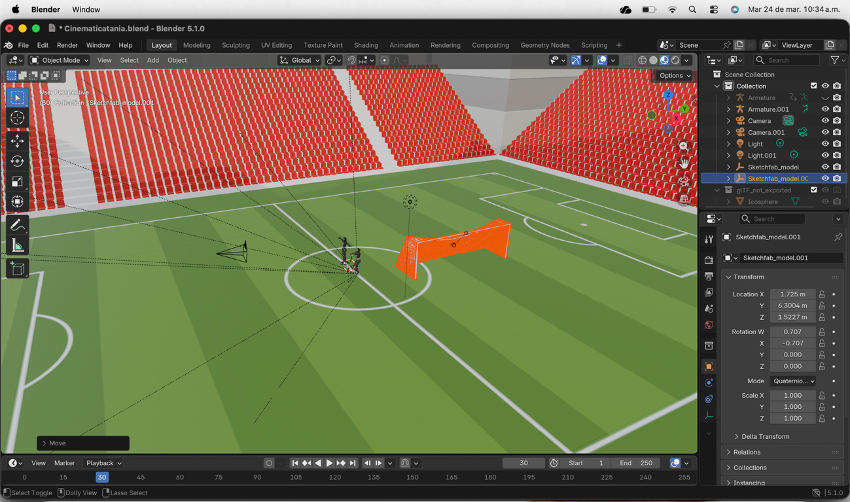850x502 pixels.
Task: Expand the Armature.001 tree item
Action: pyautogui.click(x=729, y=109)
